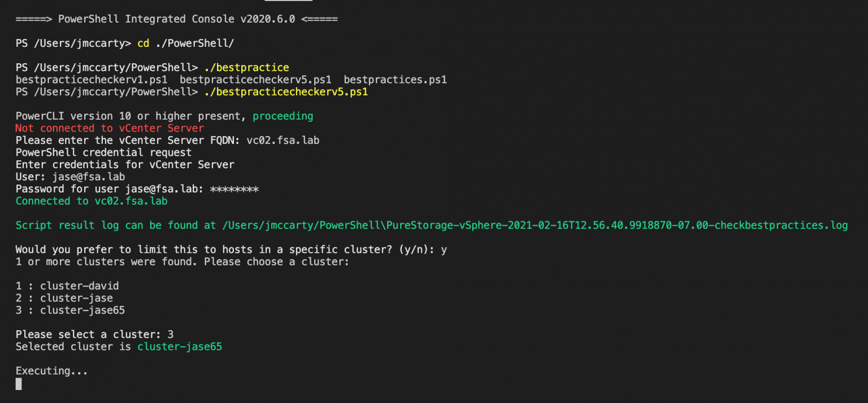The image size is (868, 403).
Task: Click the terminal cursor block below 'Executing...'
Action: tap(19, 384)
